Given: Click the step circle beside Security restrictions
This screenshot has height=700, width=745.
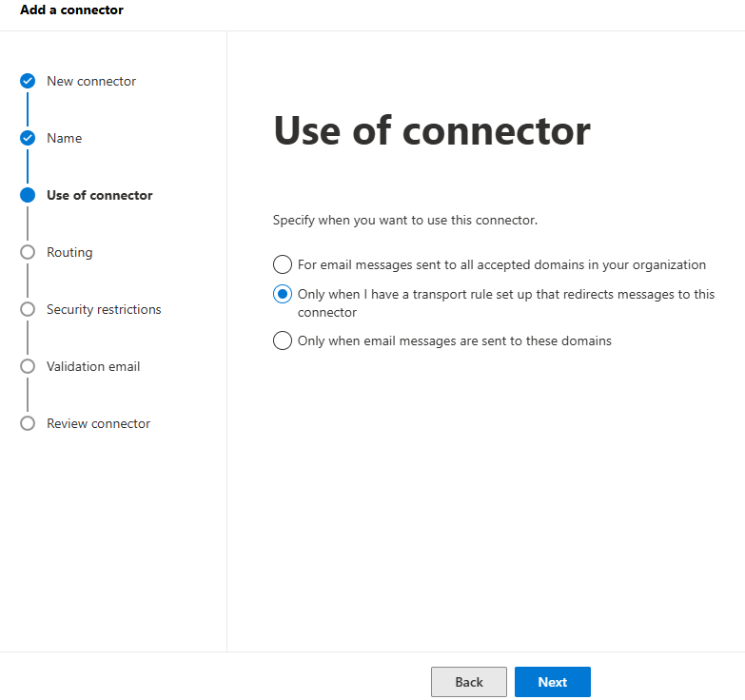Looking at the screenshot, I should tap(28, 309).
